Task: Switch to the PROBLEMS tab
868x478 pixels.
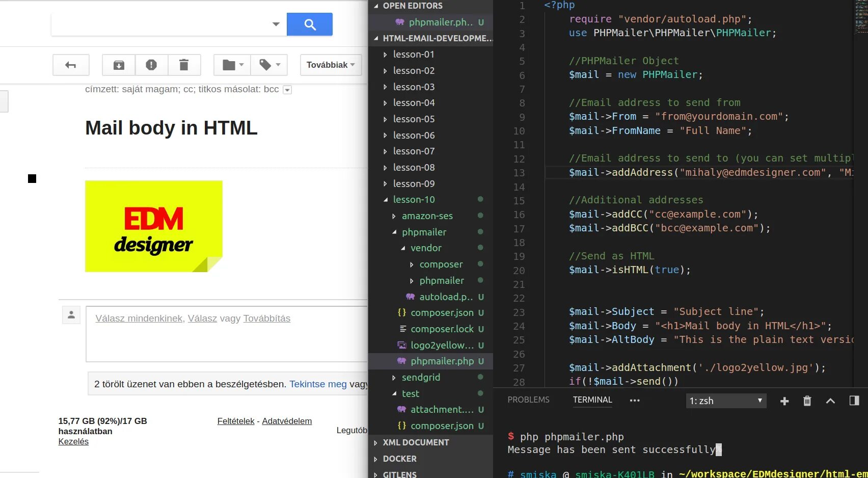Action: point(529,400)
